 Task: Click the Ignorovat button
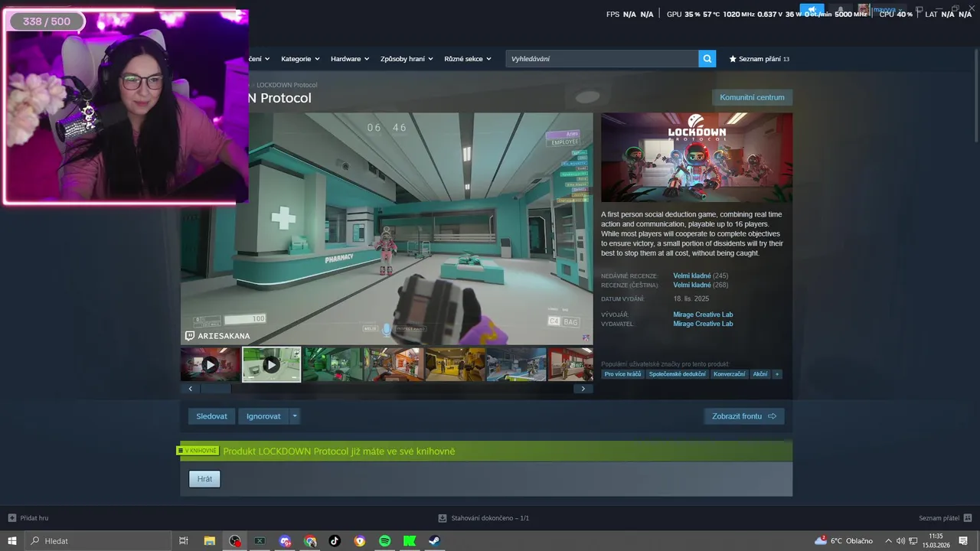pos(263,416)
